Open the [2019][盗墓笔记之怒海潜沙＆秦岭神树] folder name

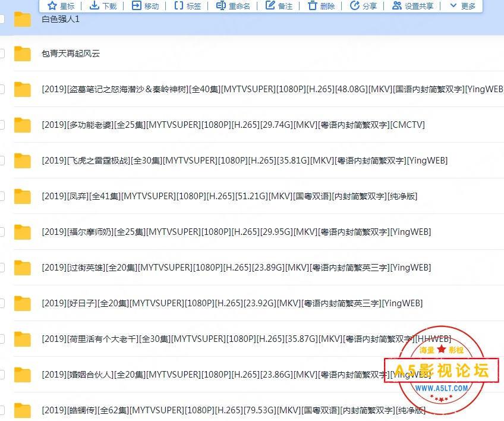273,89
